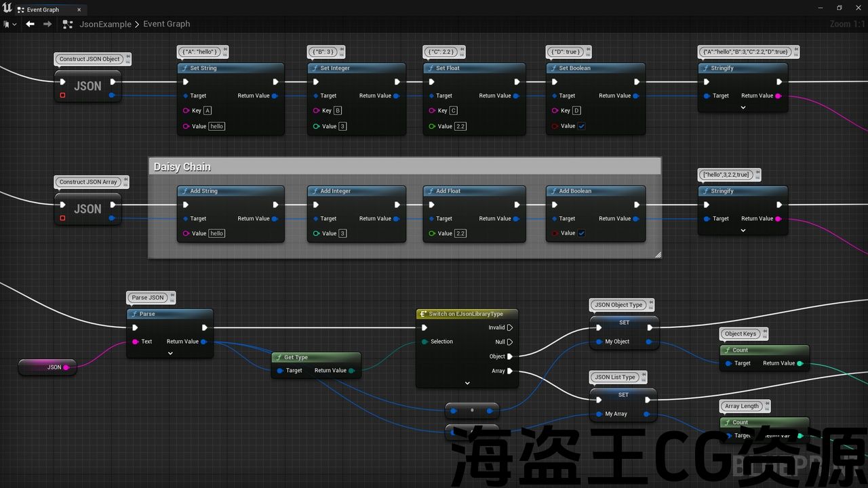
Task: Click the function icon on the Parse node
Action: click(x=134, y=314)
